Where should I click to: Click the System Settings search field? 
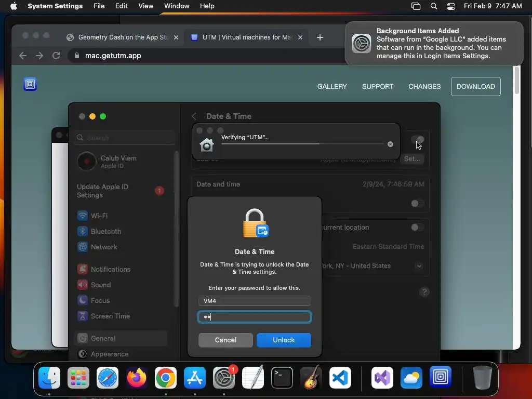[125, 138]
